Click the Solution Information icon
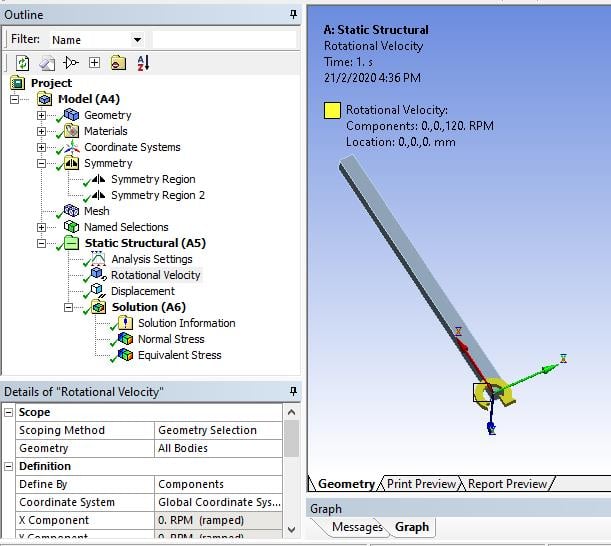The height and width of the screenshot is (546, 611). tap(125, 323)
